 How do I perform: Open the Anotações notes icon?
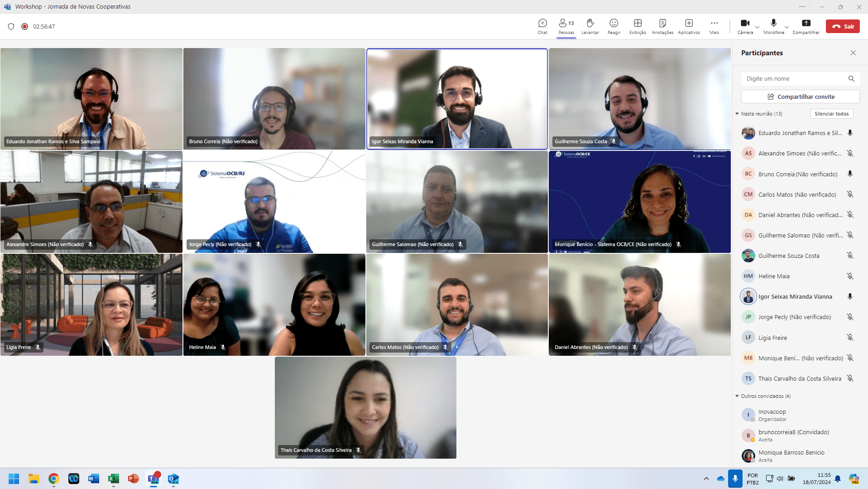click(x=662, y=26)
